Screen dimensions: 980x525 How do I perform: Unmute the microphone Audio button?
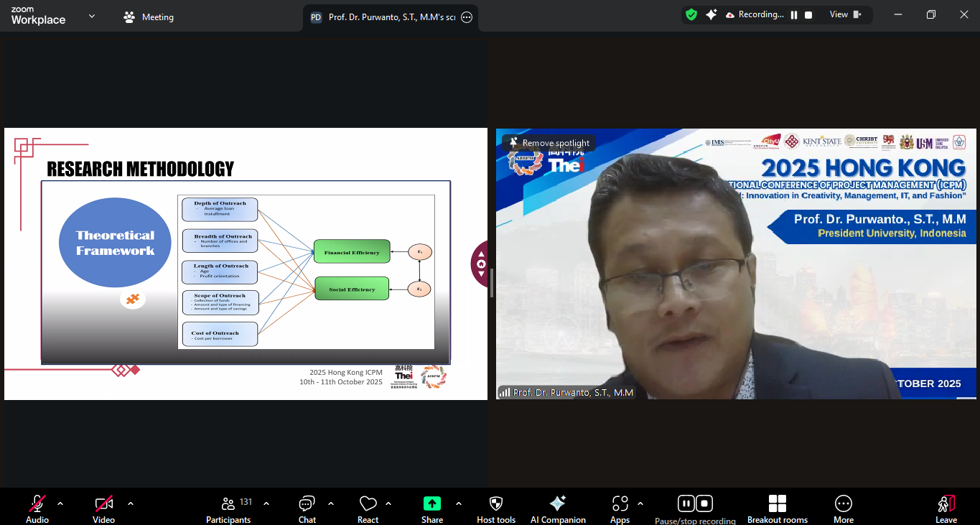(37, 504)
